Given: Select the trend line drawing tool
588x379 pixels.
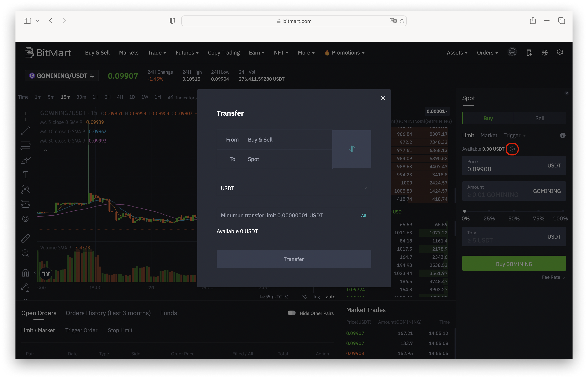Looking at the screenshot, I should click(26, 131).
